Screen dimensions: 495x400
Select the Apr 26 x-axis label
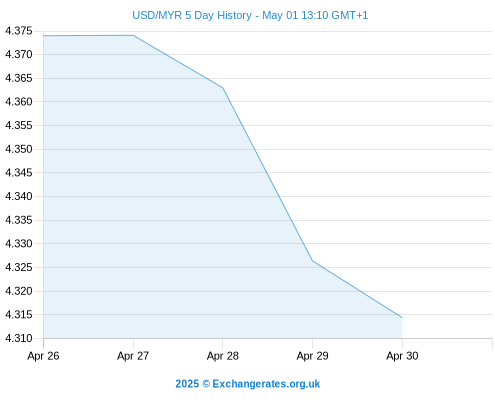pos(43,356)
